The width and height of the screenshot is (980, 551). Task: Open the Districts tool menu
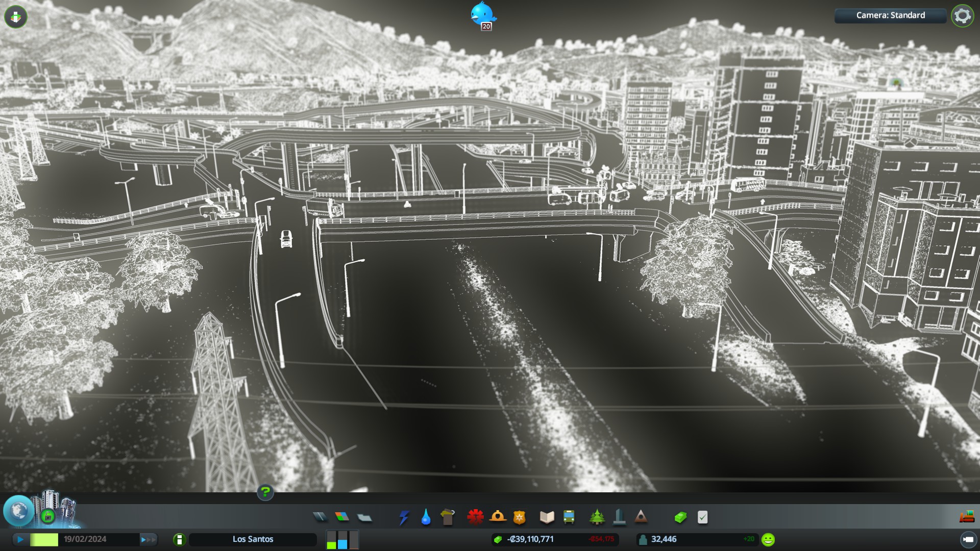pyautogui.click(x=364, y=517)
